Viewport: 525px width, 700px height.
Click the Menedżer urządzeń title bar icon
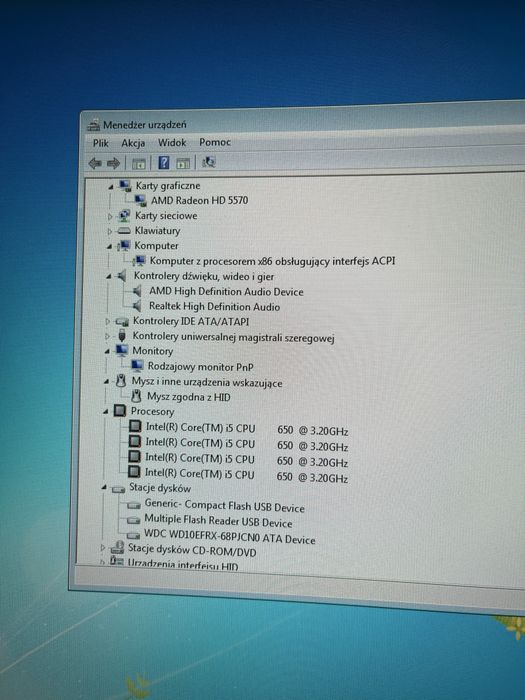pos(93,125)
